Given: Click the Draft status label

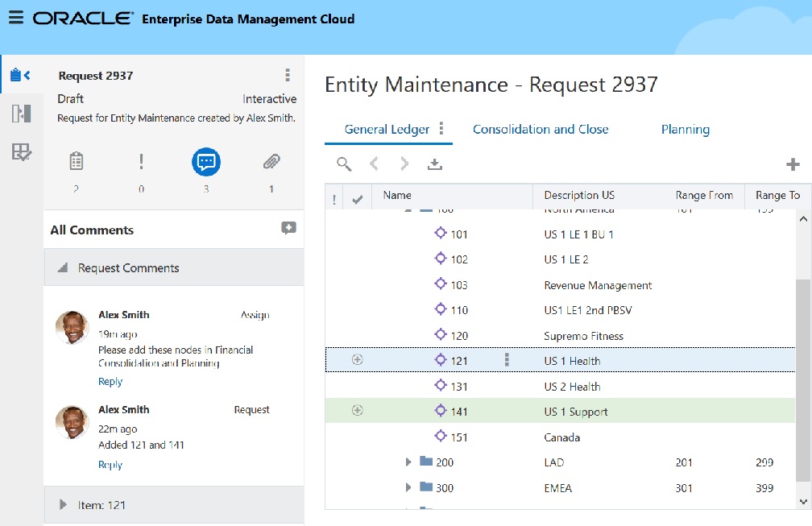Looking at the screenshot, I should point(70,98).
